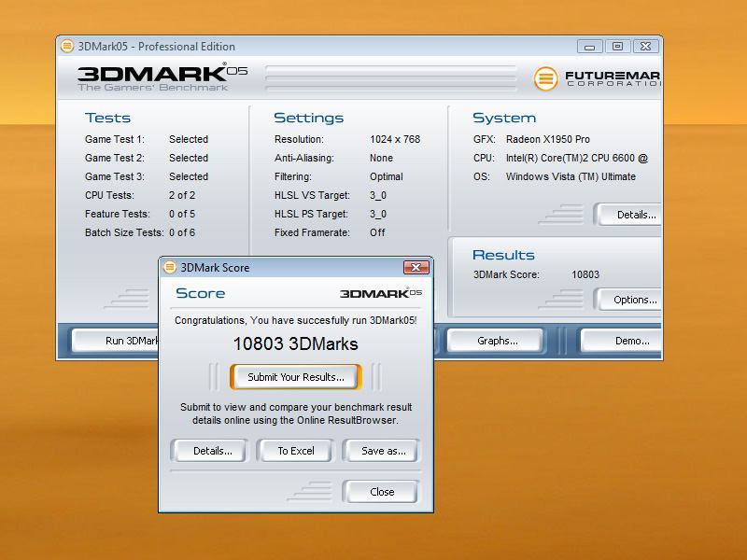Click the Feature Tests value '0 of 5'

point(182,215)
